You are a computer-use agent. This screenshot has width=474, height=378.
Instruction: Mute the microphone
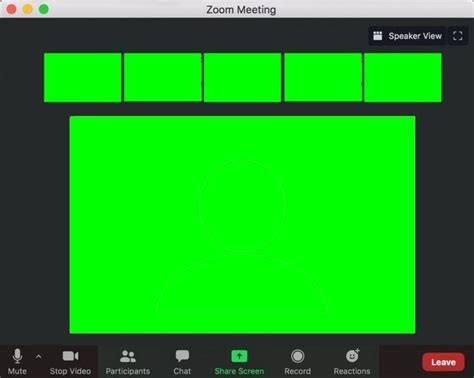(17, 362)
